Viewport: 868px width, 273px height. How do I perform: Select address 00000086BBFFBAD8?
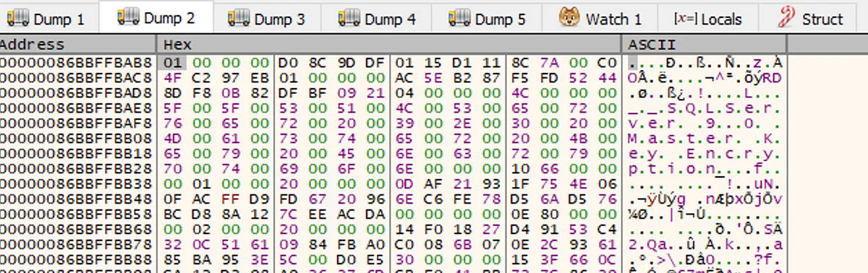(x=77, y=92)
